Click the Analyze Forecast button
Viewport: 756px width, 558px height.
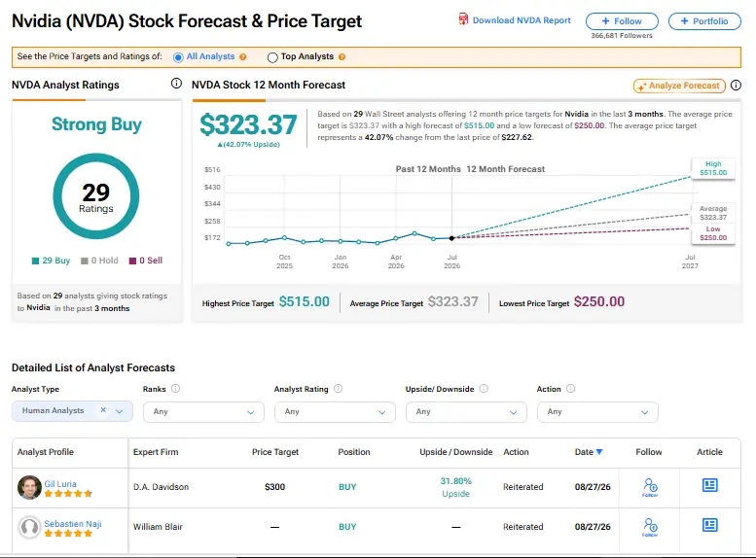click(679, 86)
